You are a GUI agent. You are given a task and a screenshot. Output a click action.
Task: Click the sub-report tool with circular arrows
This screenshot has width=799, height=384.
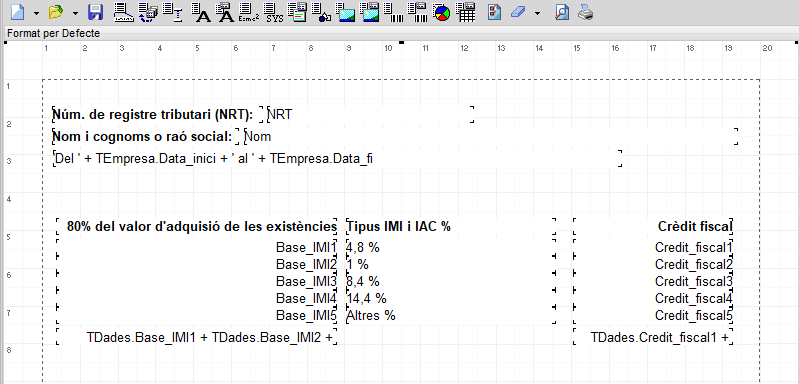148,12
